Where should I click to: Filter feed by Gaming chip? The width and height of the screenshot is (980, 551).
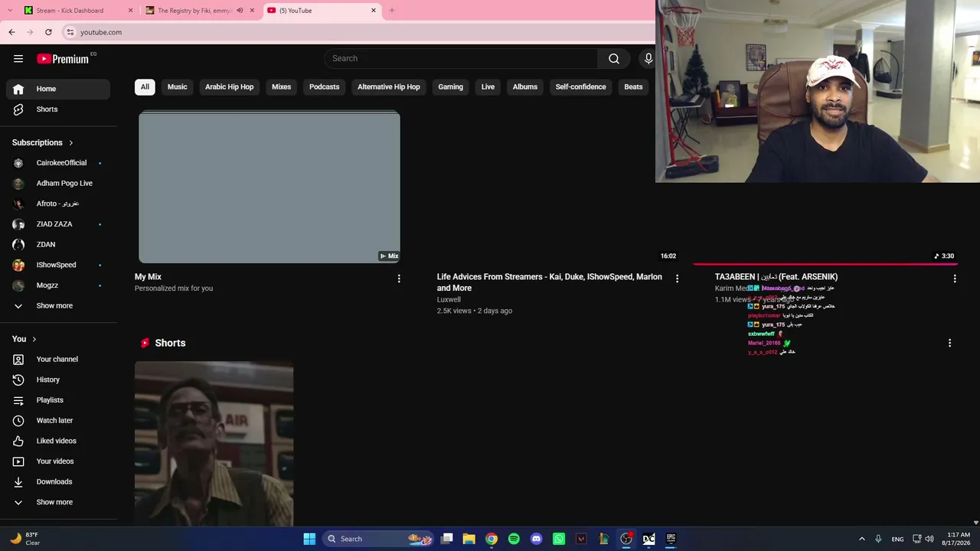tap(450, 87)
